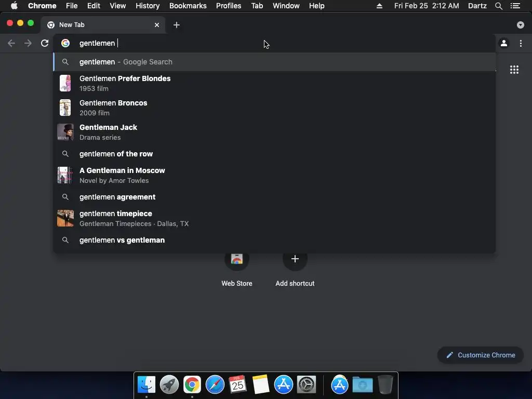Open the File menu

72,6
